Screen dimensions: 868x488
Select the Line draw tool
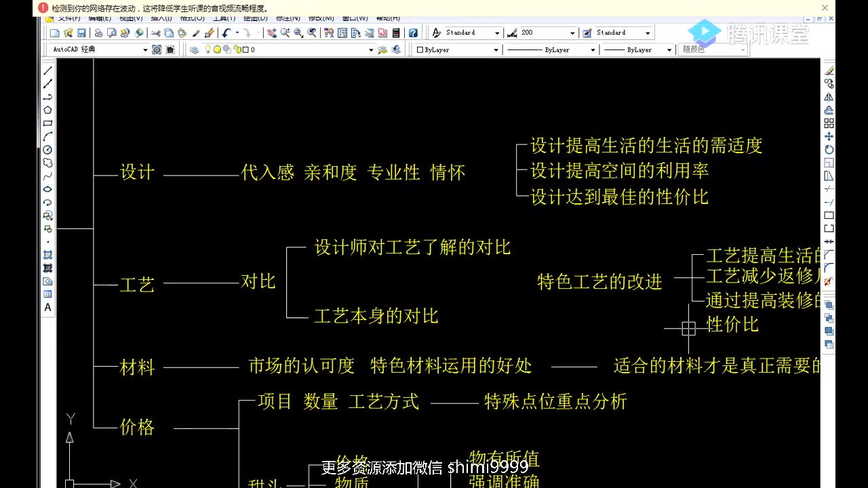tap(48, 70)
